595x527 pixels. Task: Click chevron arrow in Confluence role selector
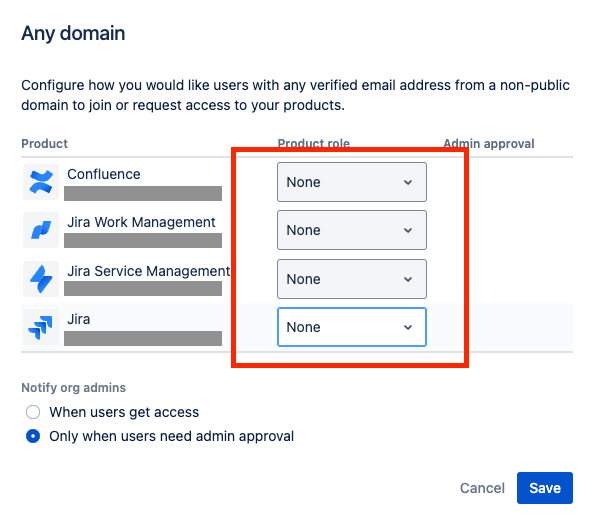coord(408,182)
